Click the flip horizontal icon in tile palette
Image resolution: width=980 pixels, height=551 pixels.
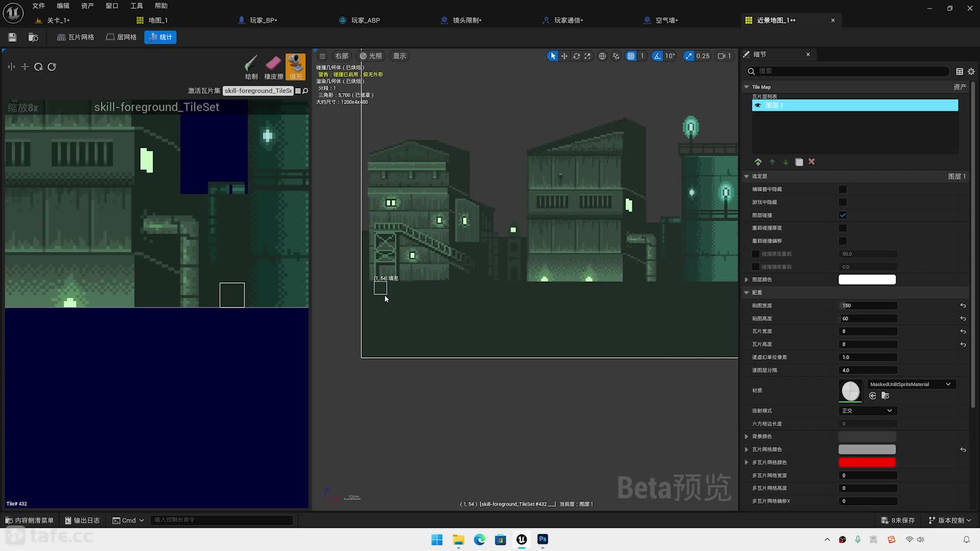[11, 67]
